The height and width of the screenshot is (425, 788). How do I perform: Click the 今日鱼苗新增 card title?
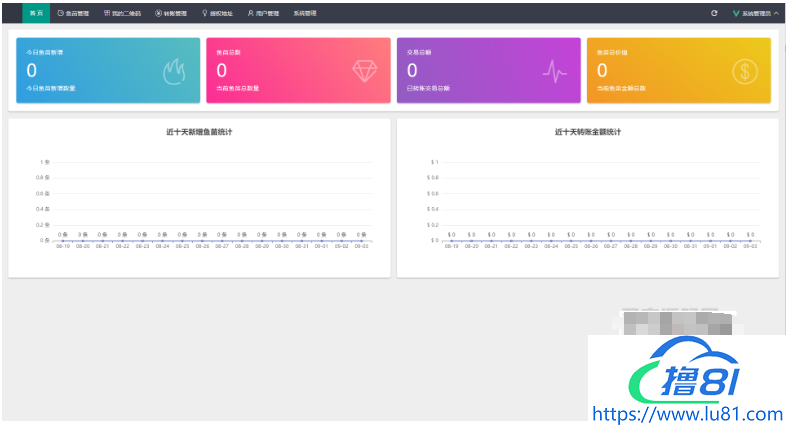coord(46,51)
